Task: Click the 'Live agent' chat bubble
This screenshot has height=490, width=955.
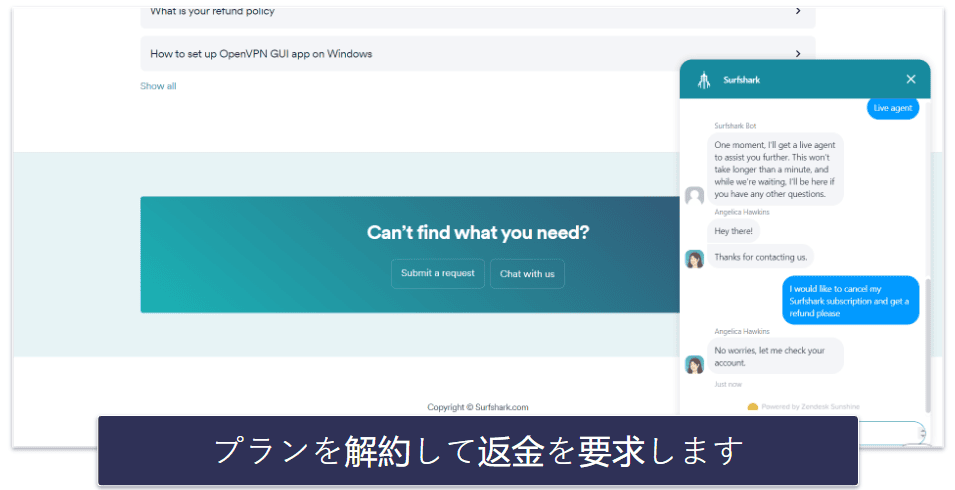Action: pyautogui.click(x=893, y=108)
